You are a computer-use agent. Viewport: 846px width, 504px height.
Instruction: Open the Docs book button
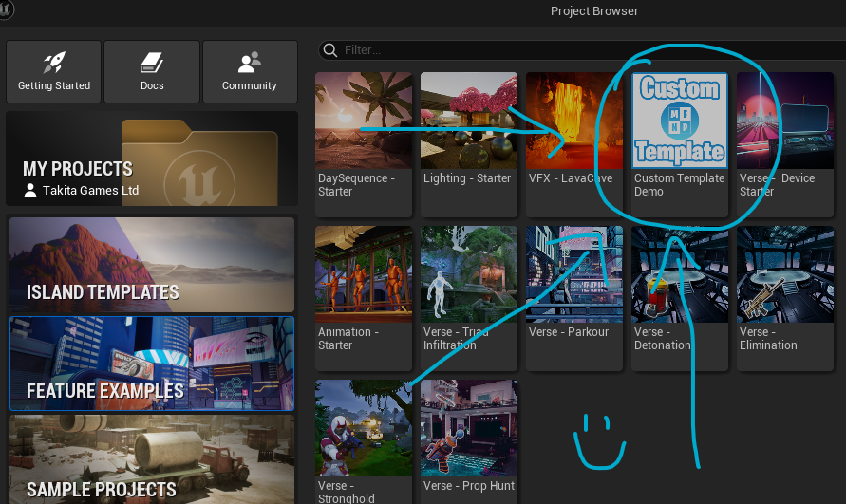pos(152,71)
